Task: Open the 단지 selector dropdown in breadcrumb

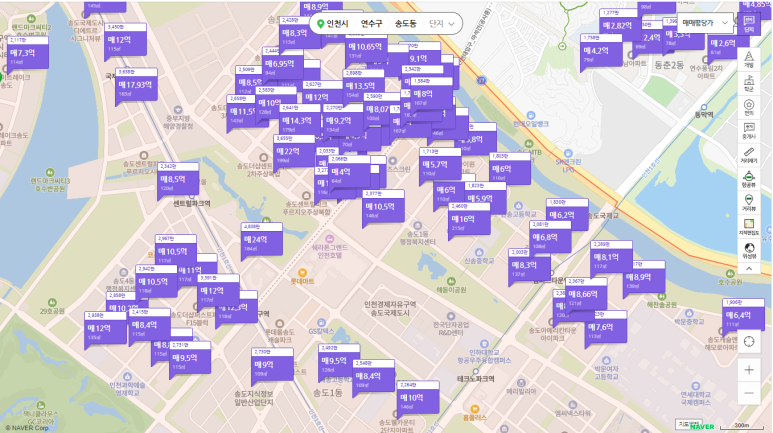Action: click(x=441, y=24)
